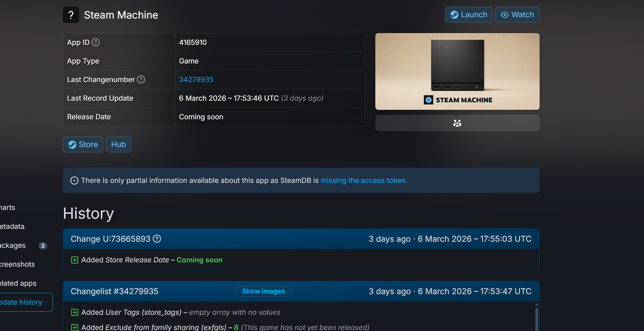The image size is (644, 331).
Task: Click the exfgls value 8
Action: [236, 327]
